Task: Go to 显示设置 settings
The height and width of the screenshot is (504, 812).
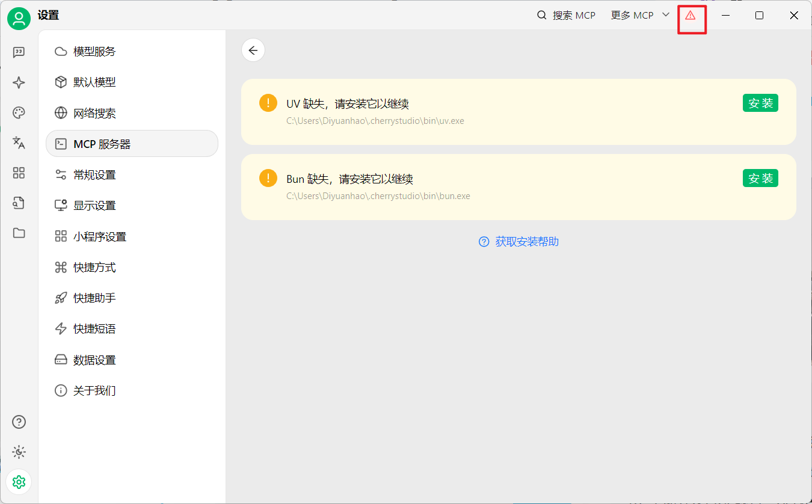Action: 132,205
